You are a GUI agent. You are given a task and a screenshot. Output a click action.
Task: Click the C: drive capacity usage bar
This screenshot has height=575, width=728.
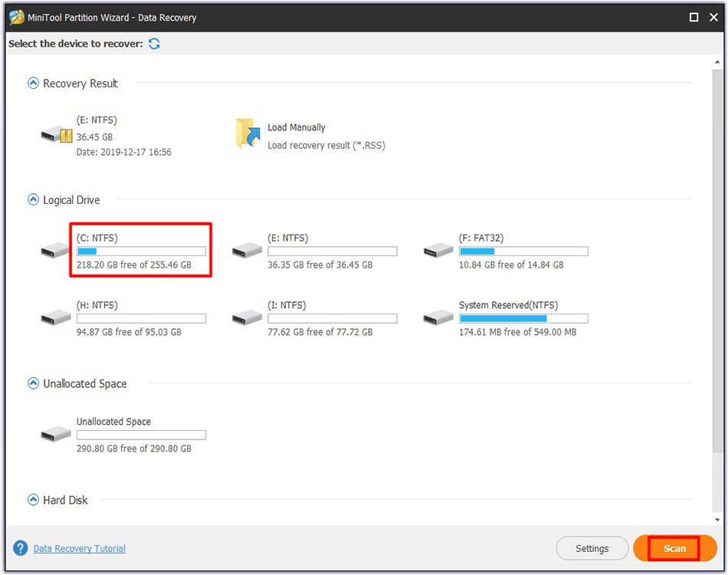(x=141, y=251)
